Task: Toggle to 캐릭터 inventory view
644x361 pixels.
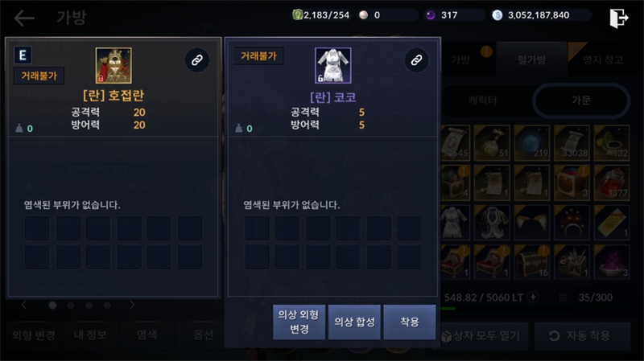Action: pos(483,101)
